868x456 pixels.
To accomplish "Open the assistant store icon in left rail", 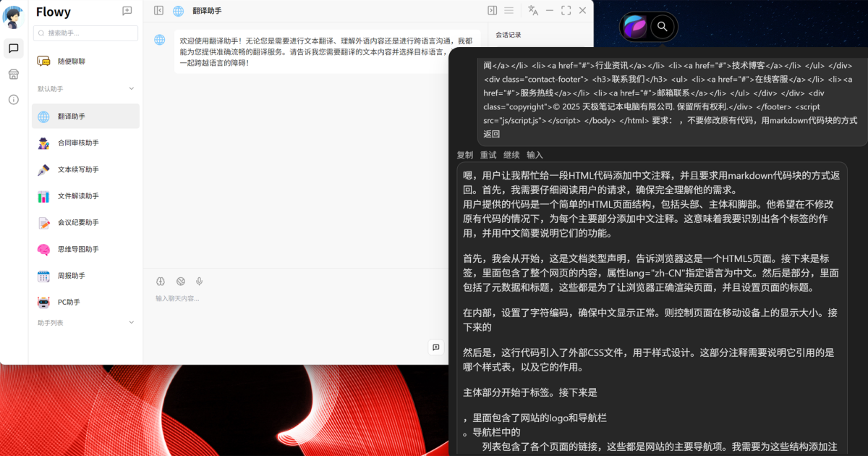I will [x=13, y=74].
